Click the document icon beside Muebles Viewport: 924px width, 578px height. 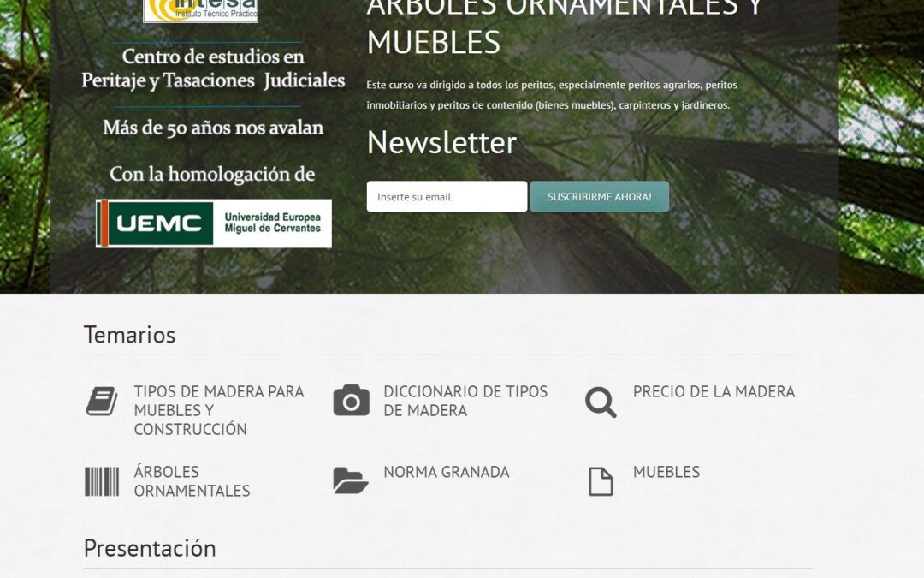click(600, 482)
